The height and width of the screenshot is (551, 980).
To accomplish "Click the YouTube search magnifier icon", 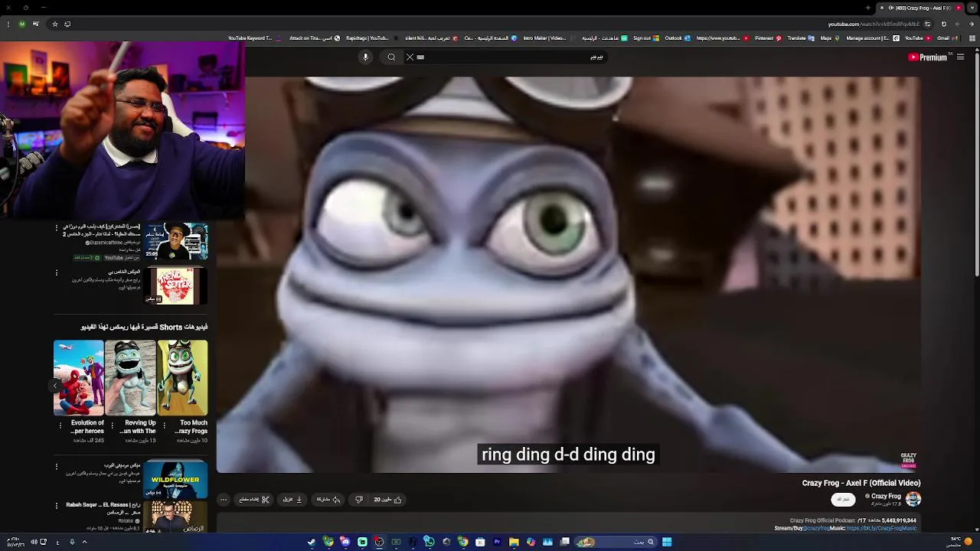I will (x=391, y=57).
